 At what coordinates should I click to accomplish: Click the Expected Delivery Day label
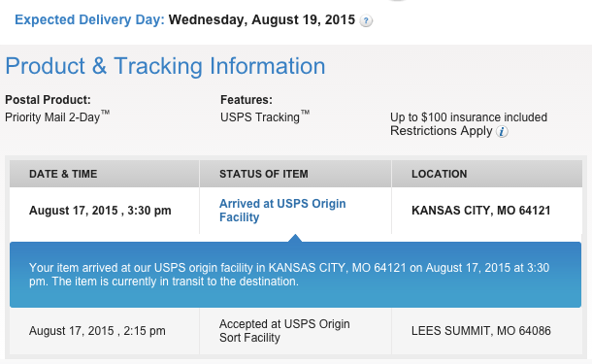(x=89, y=19)
